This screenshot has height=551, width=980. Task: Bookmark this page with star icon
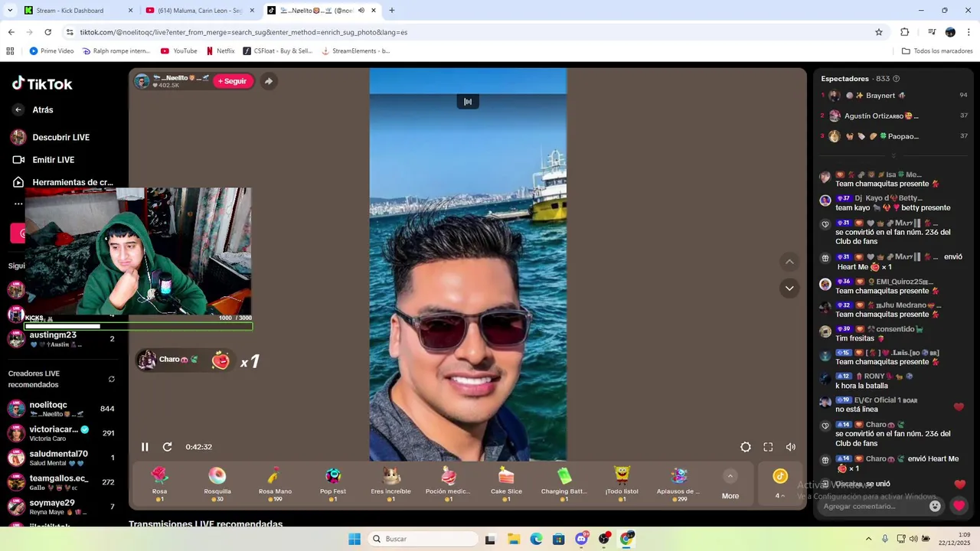(879, 32)
